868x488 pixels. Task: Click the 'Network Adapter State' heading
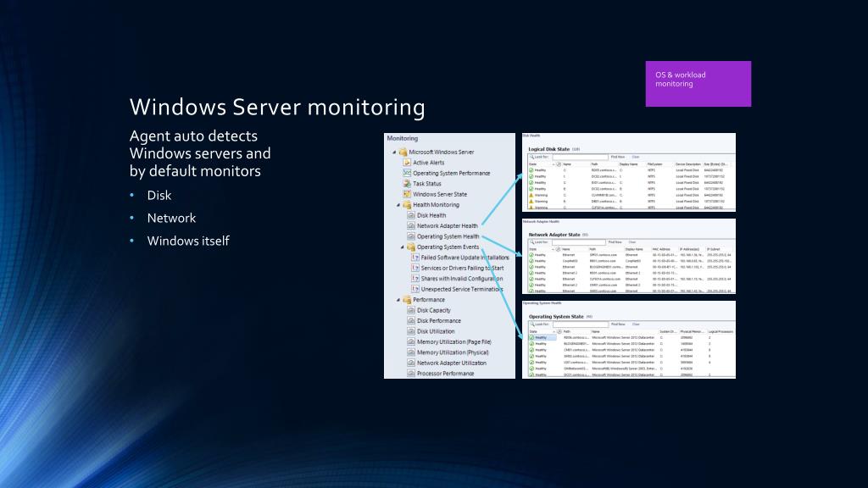pos(554,235)
